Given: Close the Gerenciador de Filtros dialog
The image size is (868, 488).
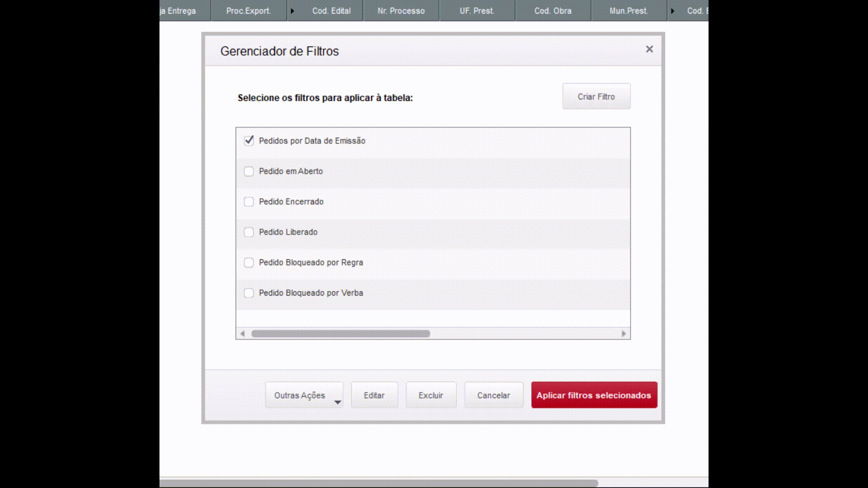Looking at the screenshot, I should (x=649, y=49).
